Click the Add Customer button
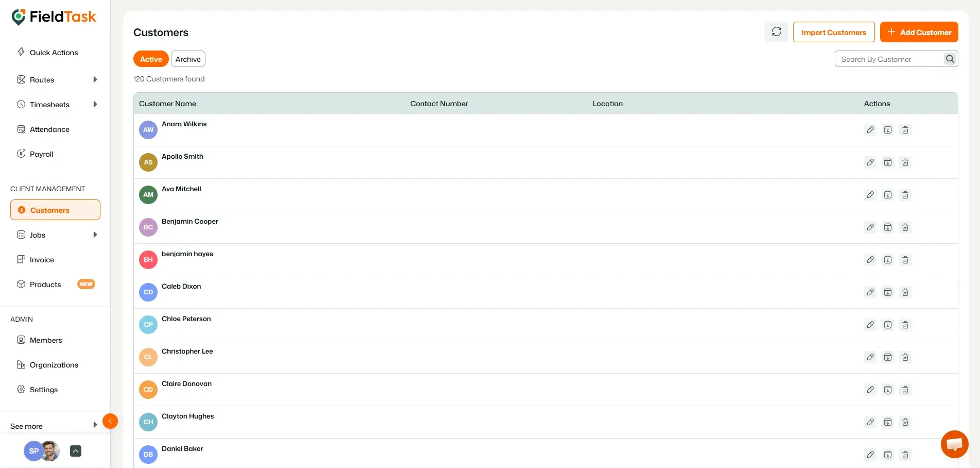The height and width of the screenshot is (468, 980). point(919,32)
